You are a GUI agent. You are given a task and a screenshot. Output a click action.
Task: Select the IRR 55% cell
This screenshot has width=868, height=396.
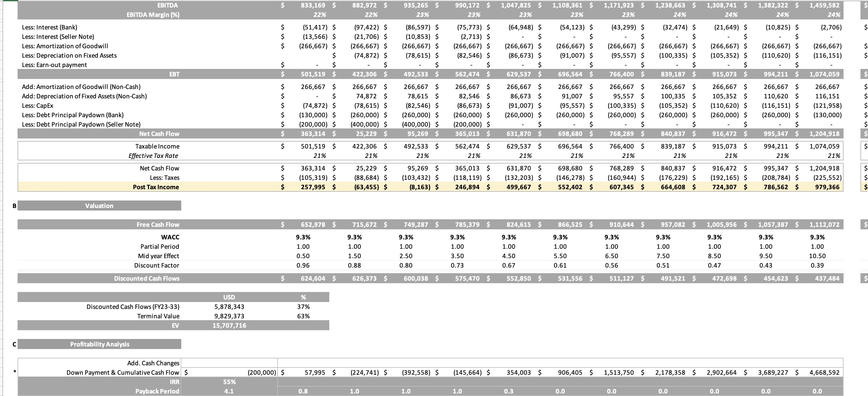tap(229, 382)
